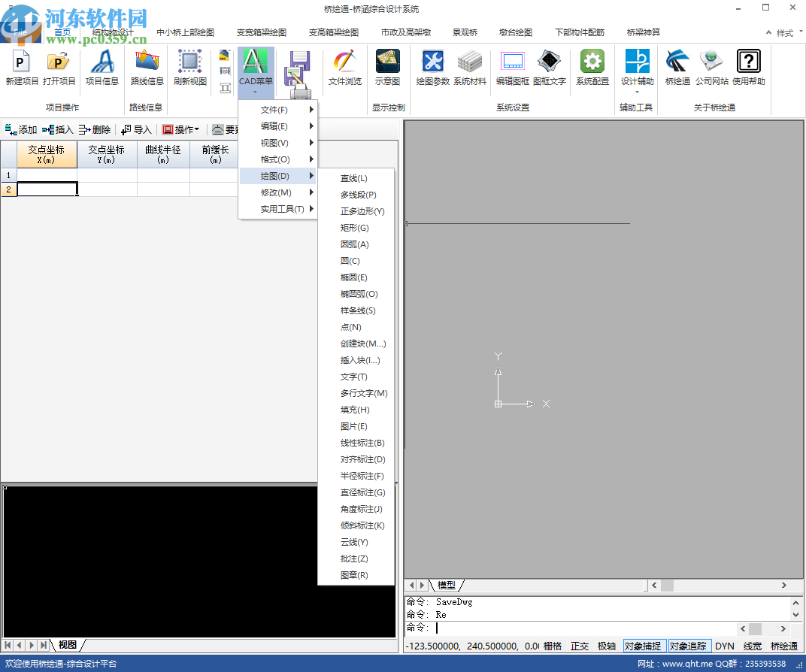Image resolution: width=806 pixels, height=672 pixels.
Task: Toggle 正交 ortho mode
Action: tap(580, 646)
